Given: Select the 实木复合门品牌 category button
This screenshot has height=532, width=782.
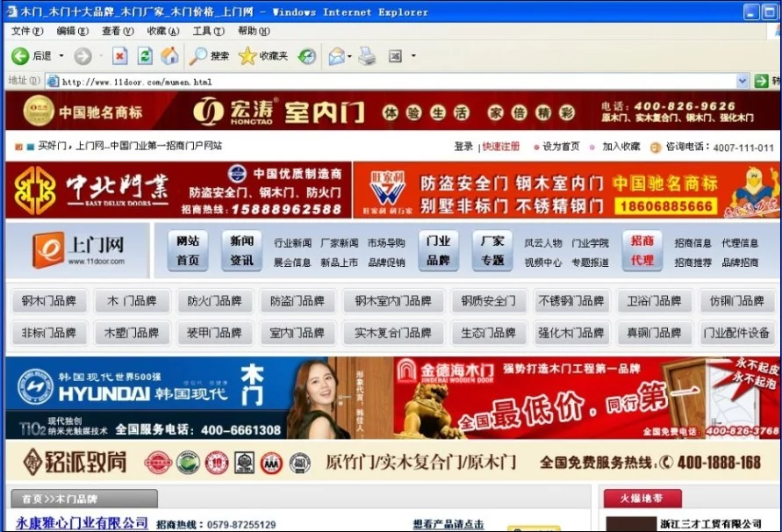Looking at the screenshot, I should tap(393, 333).
